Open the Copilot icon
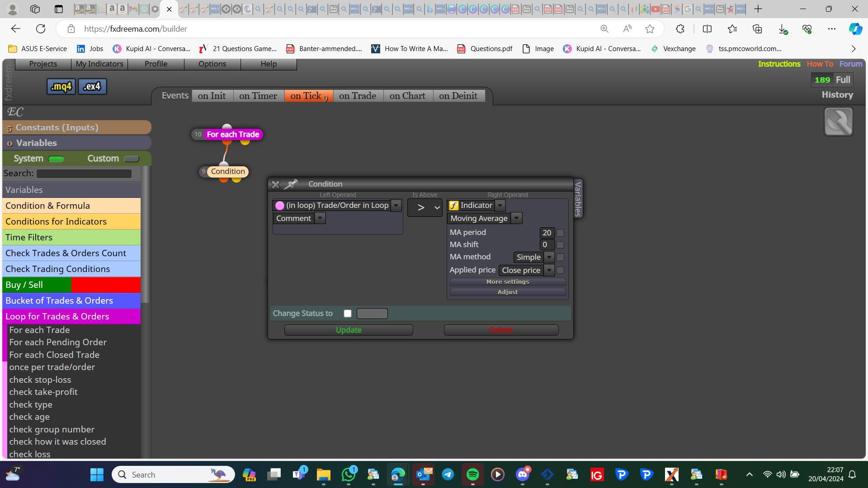The image size is (868, 488). pyautogui.click(x=855, y=29)
